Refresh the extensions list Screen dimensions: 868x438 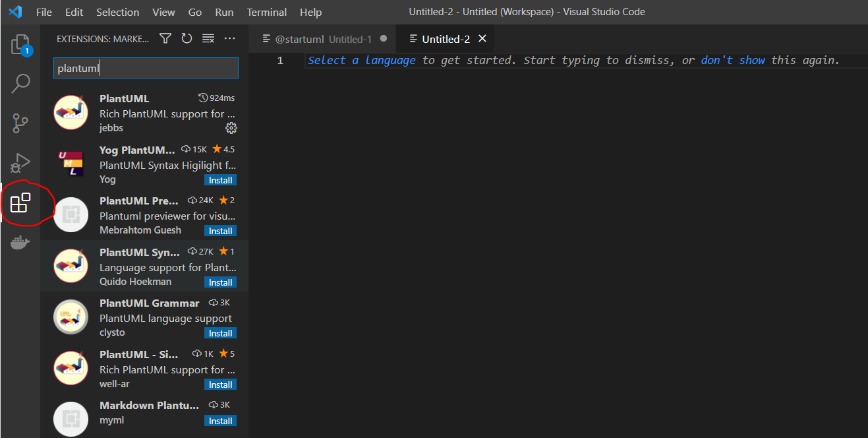[187, 39]
